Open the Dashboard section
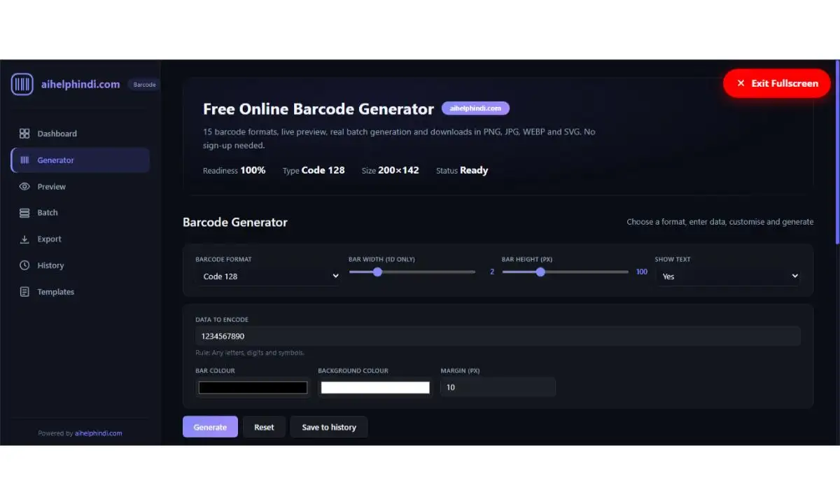 click(80, 133)
